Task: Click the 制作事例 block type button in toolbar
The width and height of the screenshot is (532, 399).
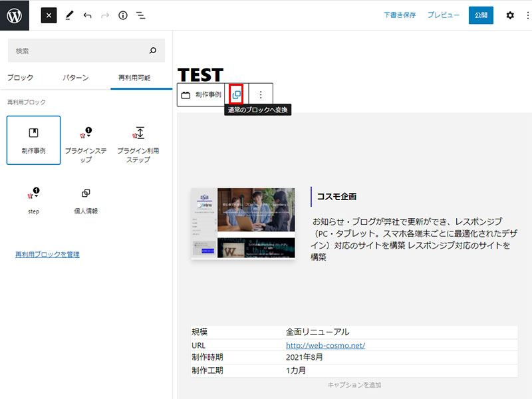Action: [201, 95]
